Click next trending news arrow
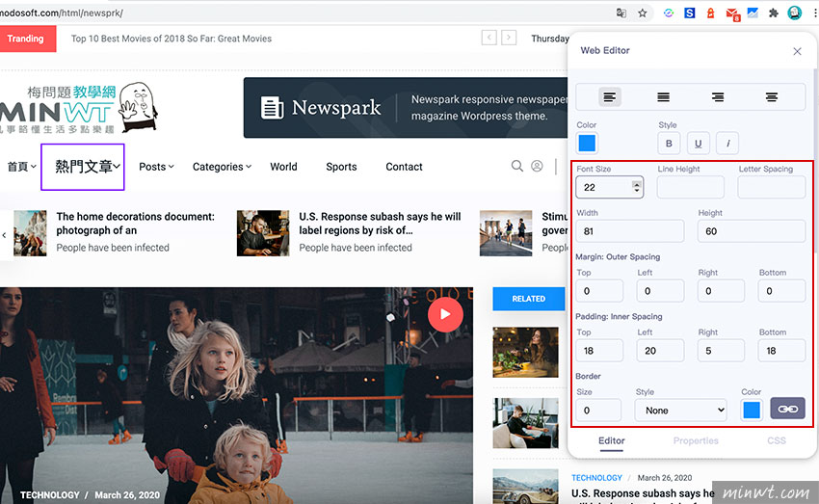This screenshot has width=819, height=504. pos(509,38)
